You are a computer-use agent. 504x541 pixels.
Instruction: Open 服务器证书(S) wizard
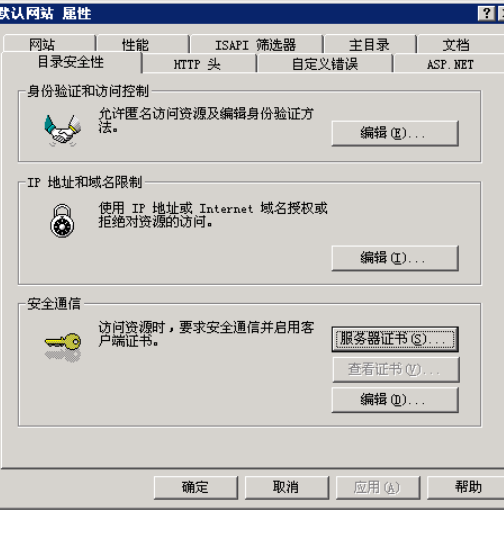click(x=395, y=339)
